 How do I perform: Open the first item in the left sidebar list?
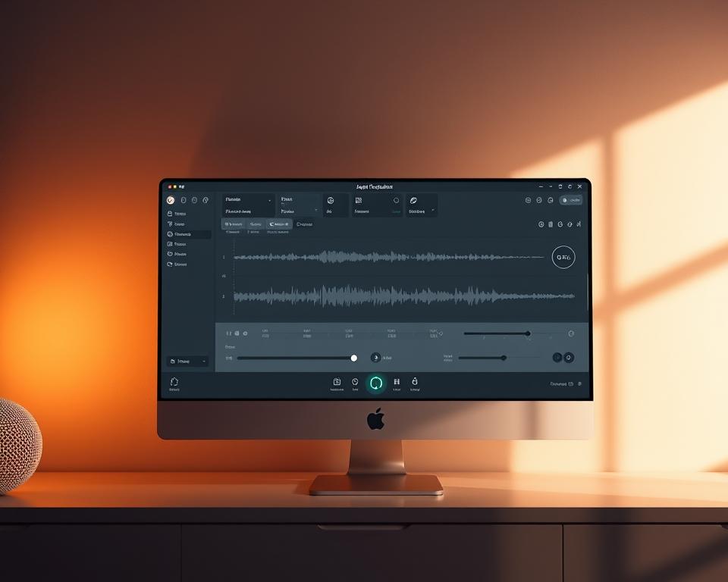pyautogui.click(x=177, y=214)
